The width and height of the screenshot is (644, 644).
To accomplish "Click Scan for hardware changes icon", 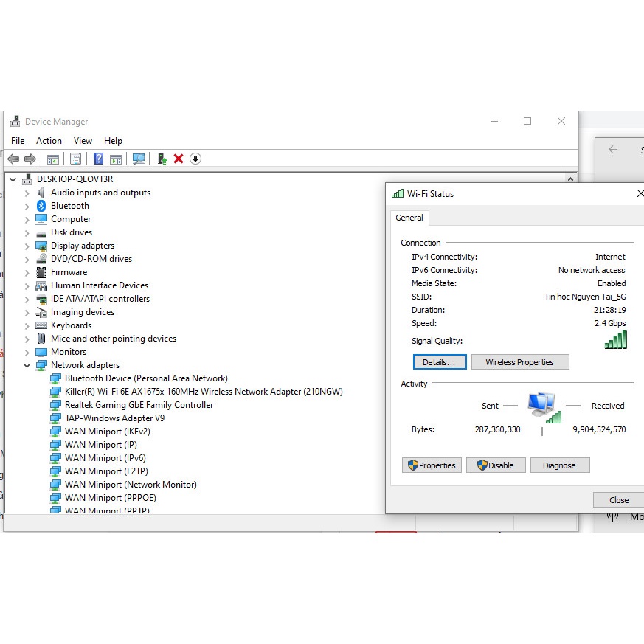I will click(138, 159).
